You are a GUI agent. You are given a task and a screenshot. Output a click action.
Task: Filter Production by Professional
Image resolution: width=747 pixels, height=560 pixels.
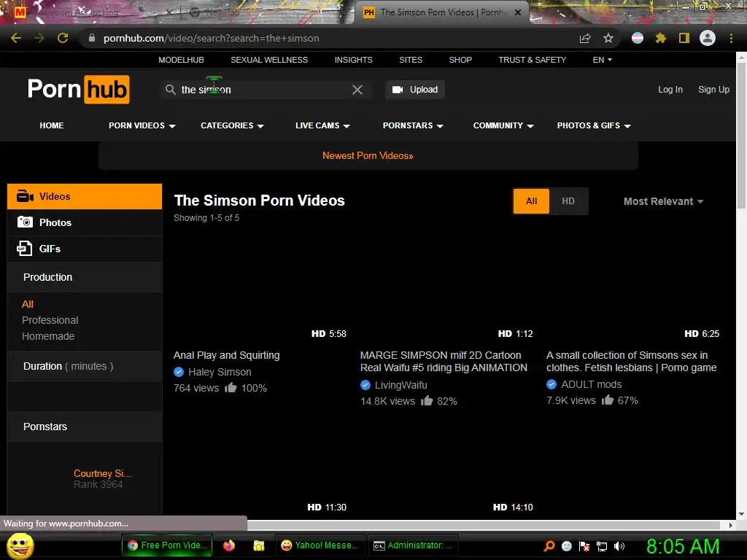[50, 320]
